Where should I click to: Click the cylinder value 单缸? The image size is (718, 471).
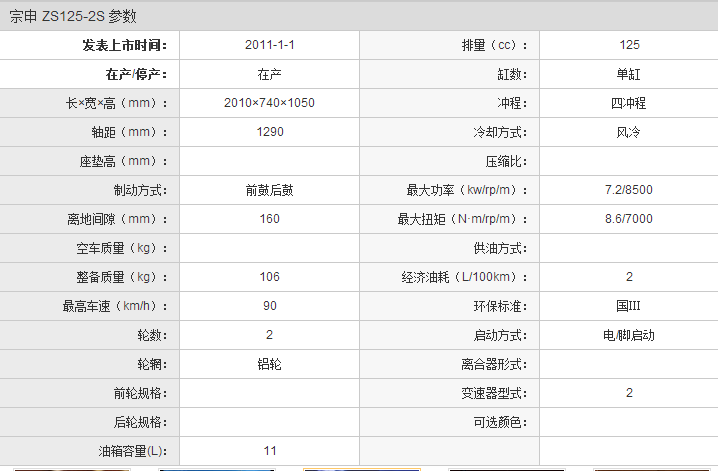[x=629, y=74]
